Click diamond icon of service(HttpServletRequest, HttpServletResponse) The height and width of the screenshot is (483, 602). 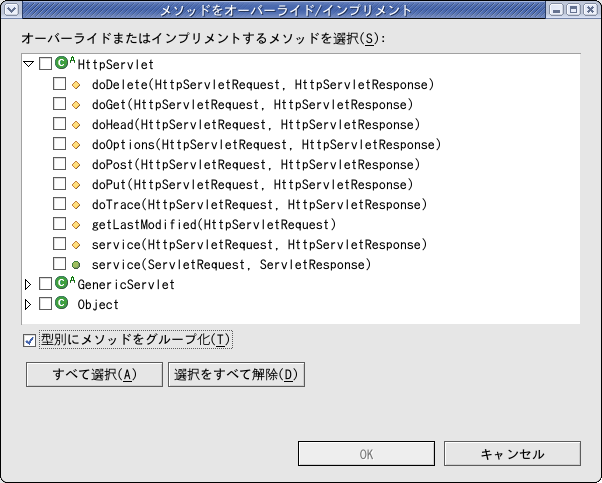click(x=76, y=245)
